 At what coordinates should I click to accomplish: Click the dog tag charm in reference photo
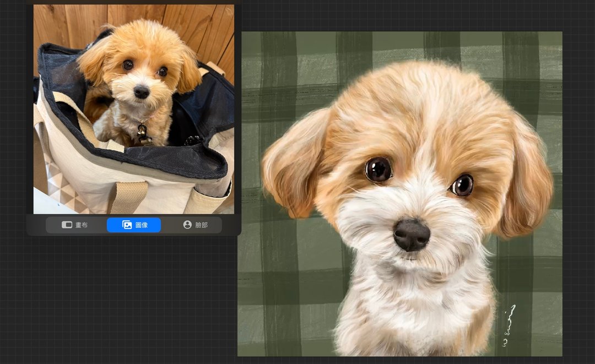pyautogui.click(x=143, y=134)
